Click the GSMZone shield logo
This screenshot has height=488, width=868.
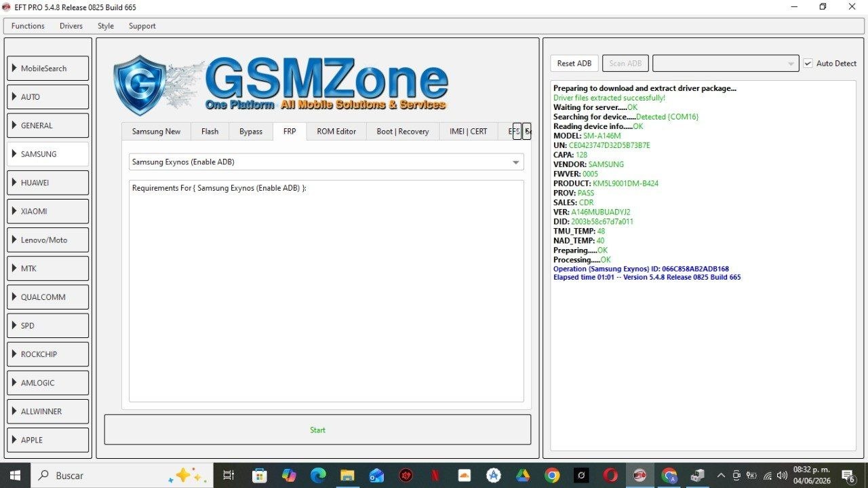(140, 85)
